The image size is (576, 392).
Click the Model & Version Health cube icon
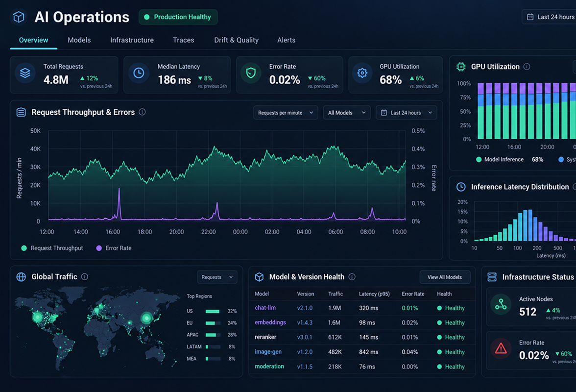pos(259,277)
